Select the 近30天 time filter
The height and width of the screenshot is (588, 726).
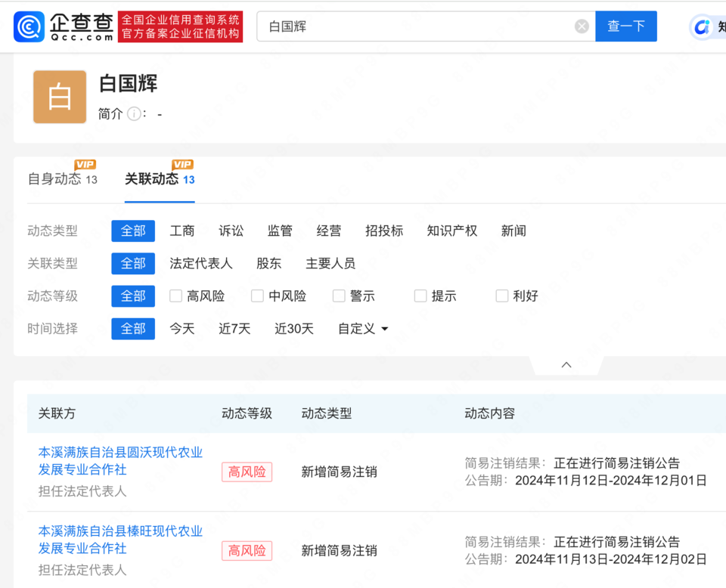tap(293, 329)
